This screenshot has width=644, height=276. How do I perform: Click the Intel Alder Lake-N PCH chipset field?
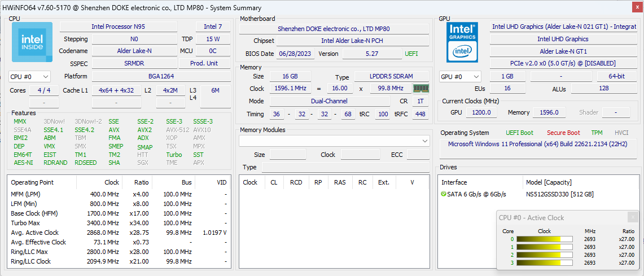(353, 41)
